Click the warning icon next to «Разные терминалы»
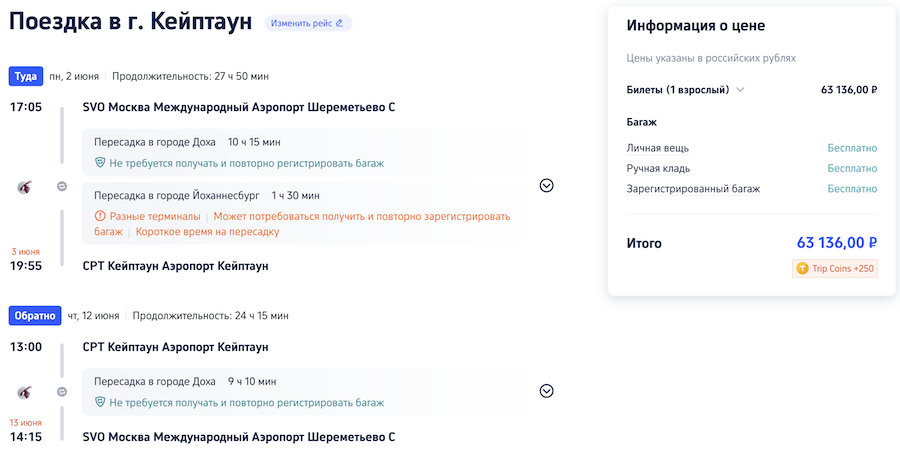900x450 pixels. [x=100, y=216]
